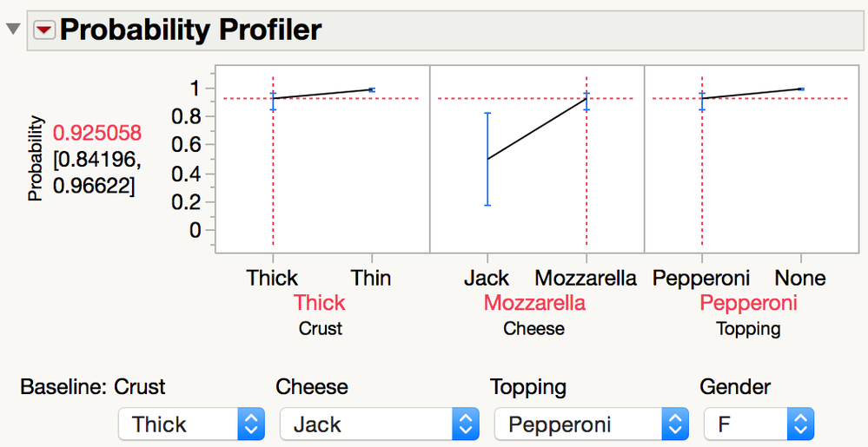Click the Topping axis label
This screenshot has height=447, width=868.
click(748, 329)
